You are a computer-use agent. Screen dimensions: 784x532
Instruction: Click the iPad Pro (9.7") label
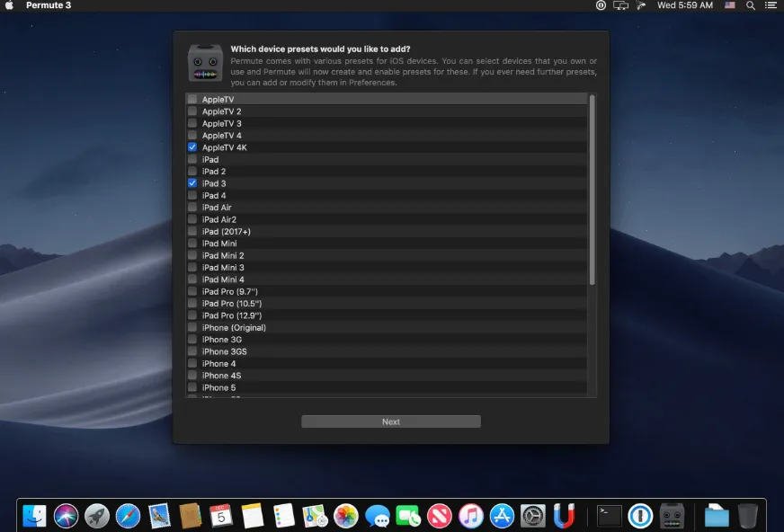point(230,291)
